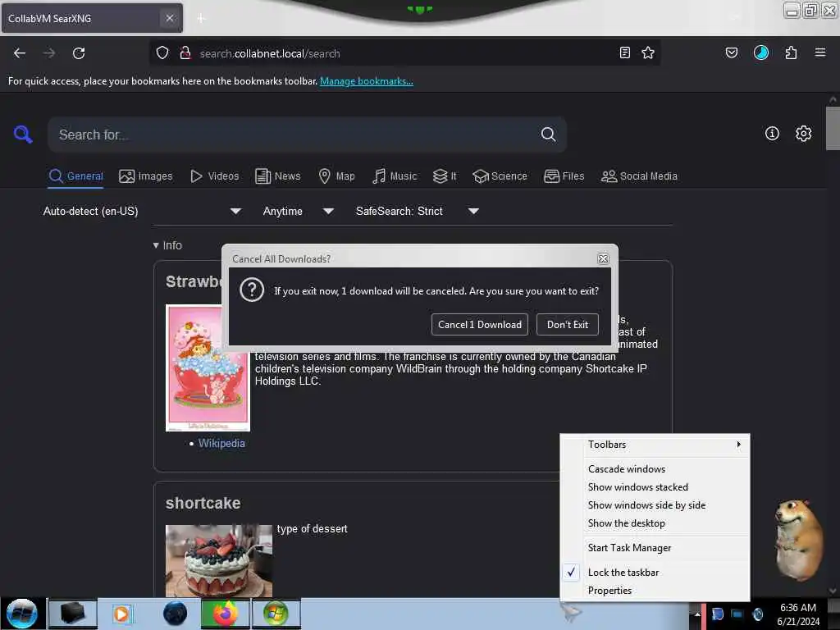Switch to the Music tab
This screenshot has width=840, height=630.
pos(395,176)
